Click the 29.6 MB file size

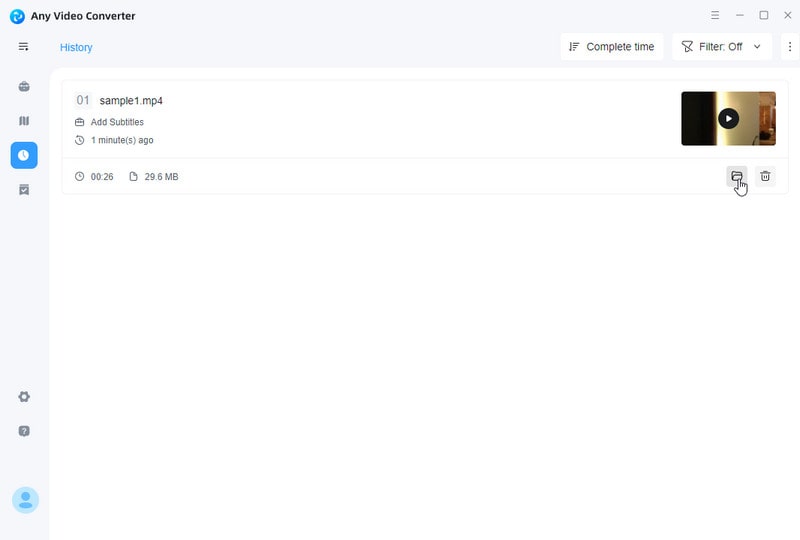[161, 177]
